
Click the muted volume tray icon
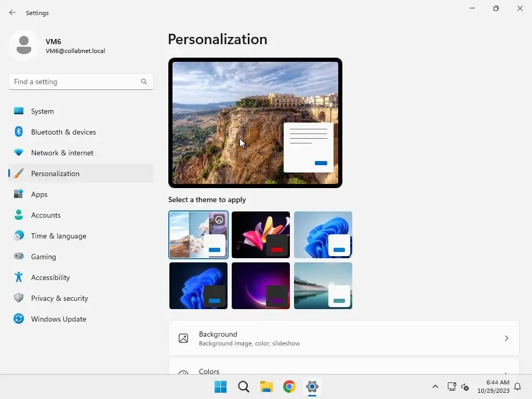pos(465,387)
